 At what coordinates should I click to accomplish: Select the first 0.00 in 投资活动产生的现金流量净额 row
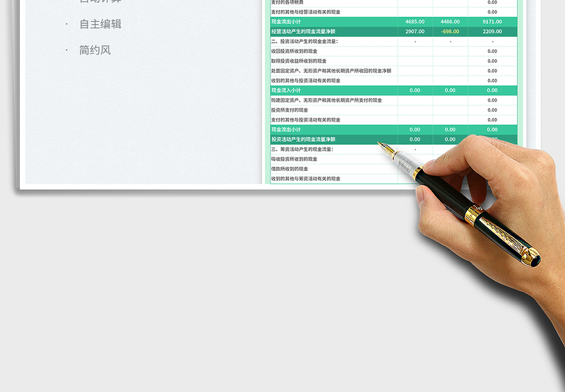415,139
